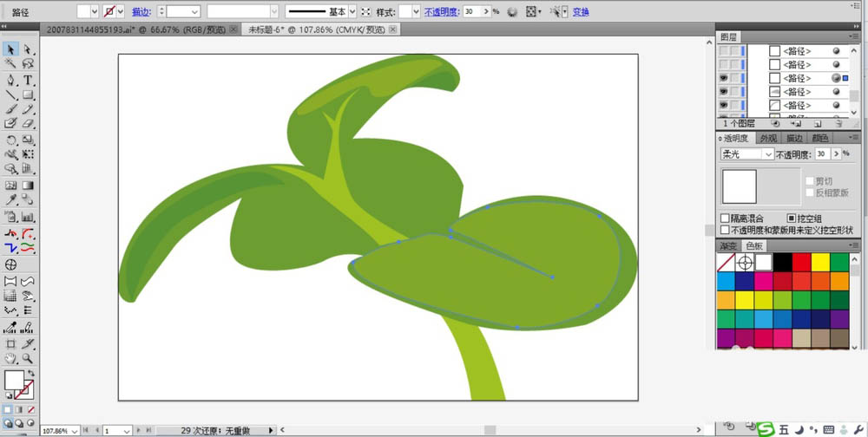Switch to the 外观 (Appearance) tab

pos(768,138)
